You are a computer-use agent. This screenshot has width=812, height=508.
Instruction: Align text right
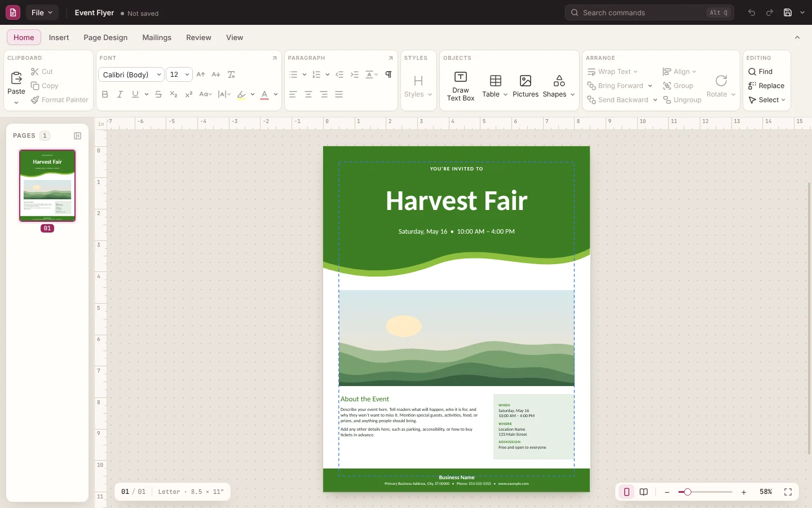324,94
